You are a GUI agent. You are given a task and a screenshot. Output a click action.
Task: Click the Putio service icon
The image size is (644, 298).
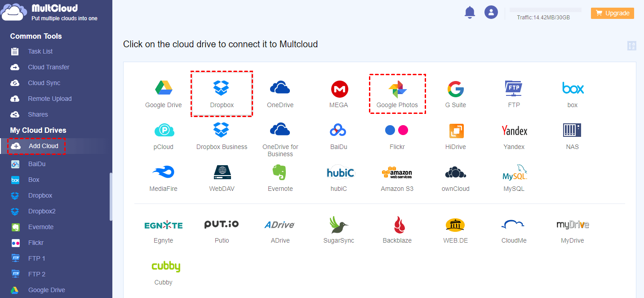coord(222,224)
